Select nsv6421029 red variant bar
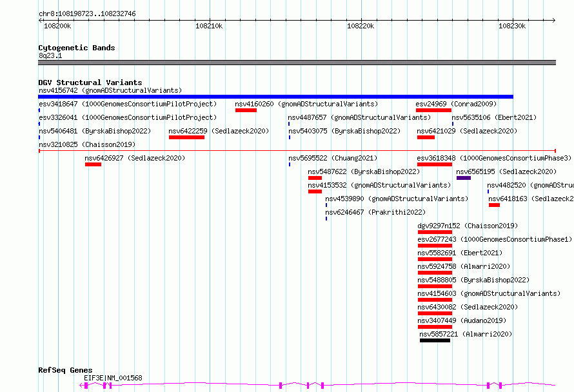Viewport: 574px width, 392px height. [x=426, y=137]
